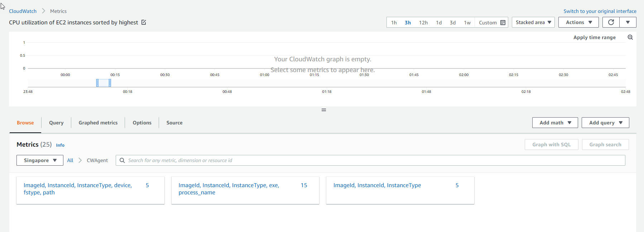Switch to the Query tab

pyautogui.click(x=56, y=123)
